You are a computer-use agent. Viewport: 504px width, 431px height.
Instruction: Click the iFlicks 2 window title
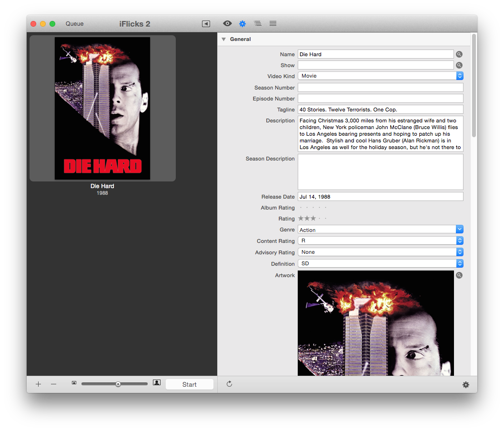(135, 24)
